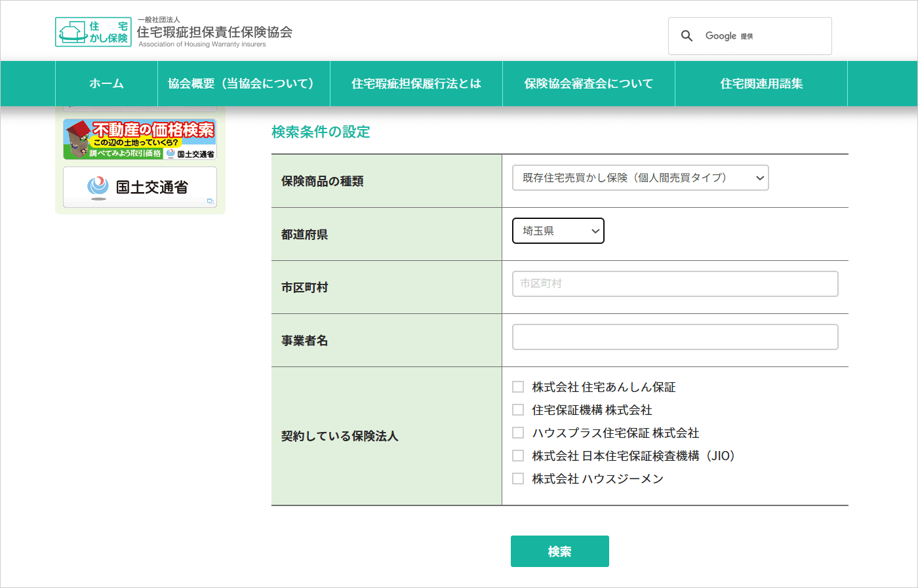Open the 不動産の価格検索 banner

[138, 138]
